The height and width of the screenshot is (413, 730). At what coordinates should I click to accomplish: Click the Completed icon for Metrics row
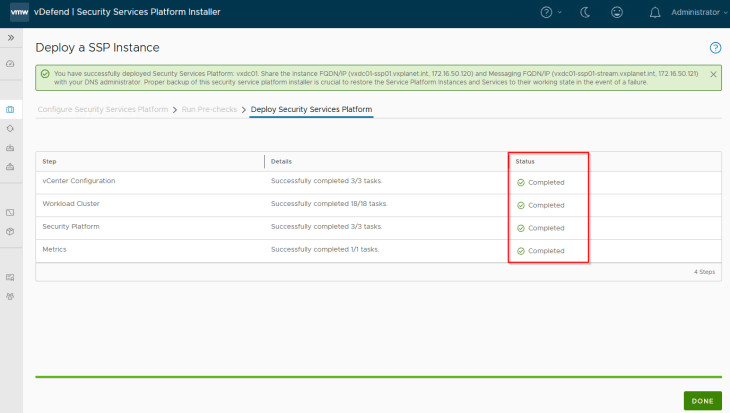[x=521, y=251]
